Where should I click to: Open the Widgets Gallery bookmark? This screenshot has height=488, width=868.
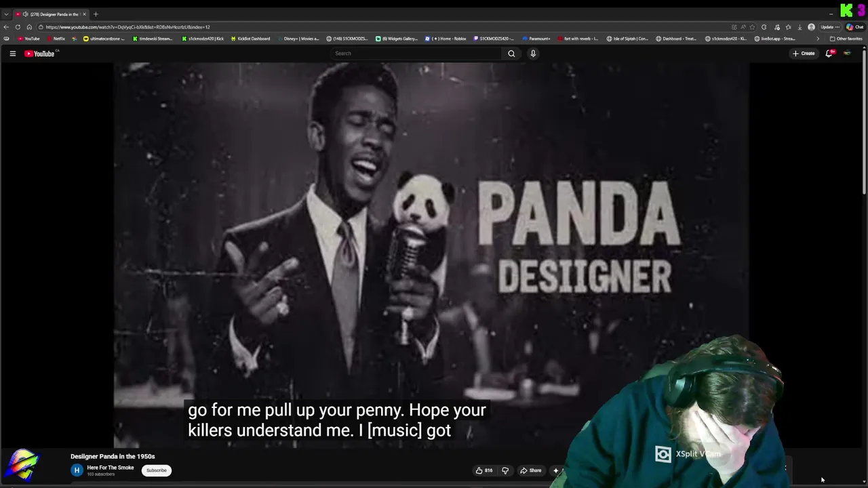coord(397,39)
